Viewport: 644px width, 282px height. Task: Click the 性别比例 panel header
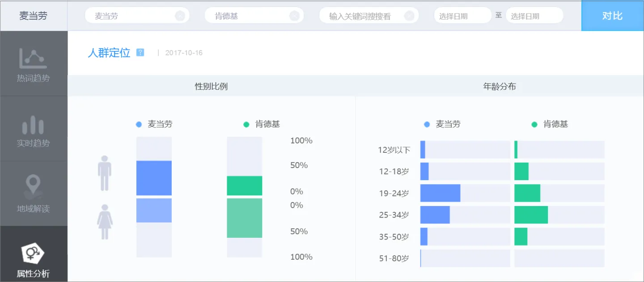click(211, 86)
